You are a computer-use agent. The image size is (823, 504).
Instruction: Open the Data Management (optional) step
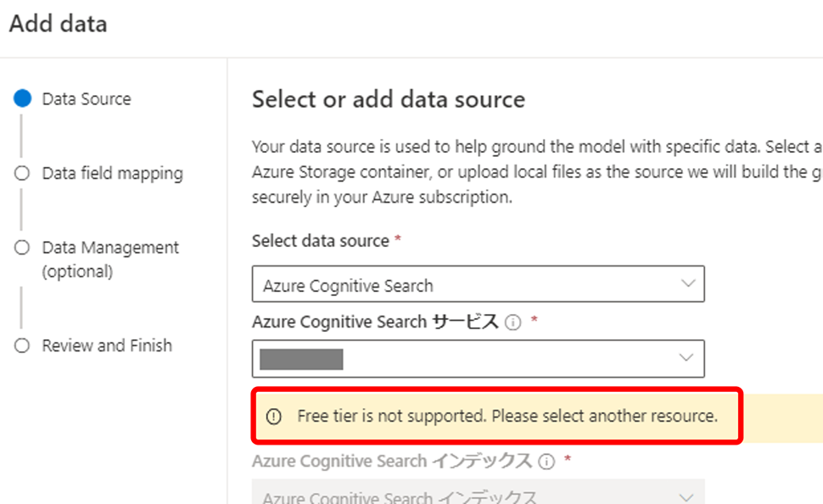coord(110,259)
